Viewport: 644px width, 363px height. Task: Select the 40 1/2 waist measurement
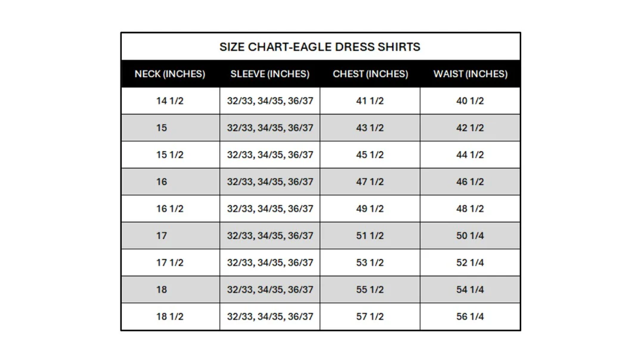tap(470, 101)
